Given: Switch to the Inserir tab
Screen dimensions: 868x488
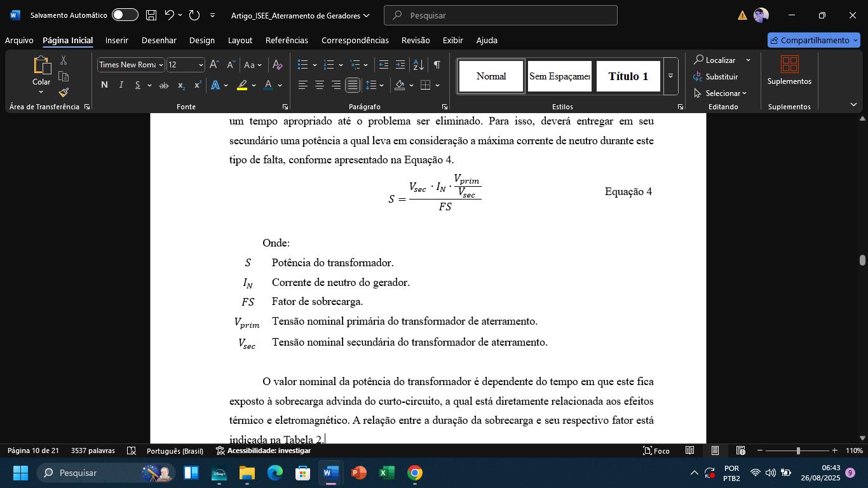Looking at the screenshot, I should 117,40.
